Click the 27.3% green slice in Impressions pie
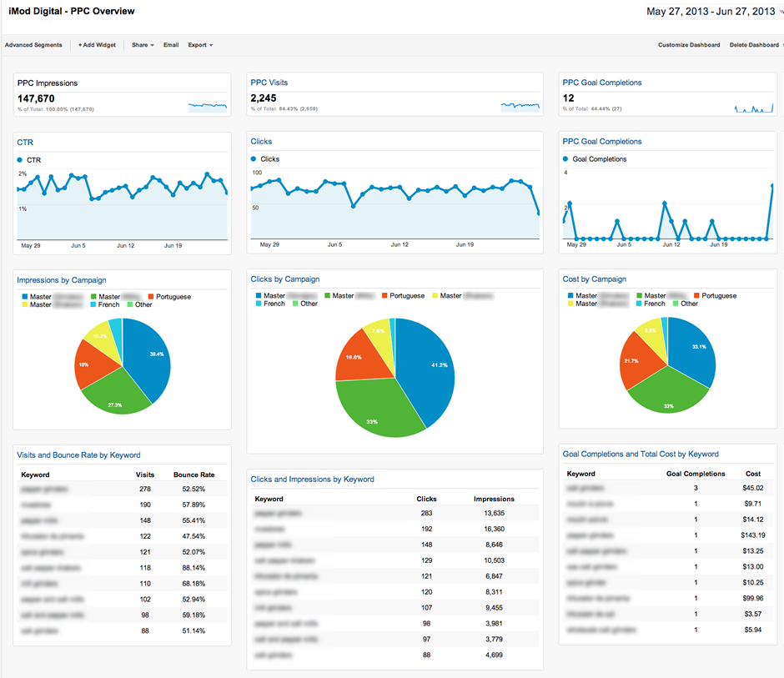The height and width of the screenshot is (678, 784). 116,395
